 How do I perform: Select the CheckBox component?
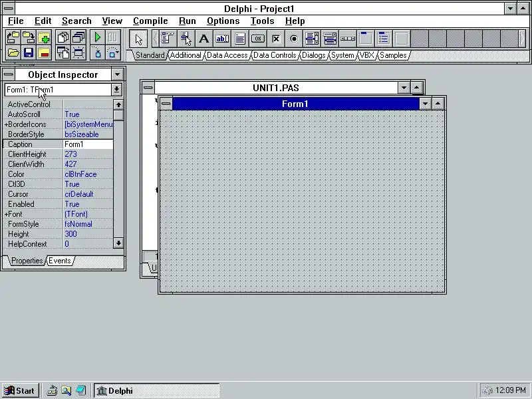coord(276,39)
